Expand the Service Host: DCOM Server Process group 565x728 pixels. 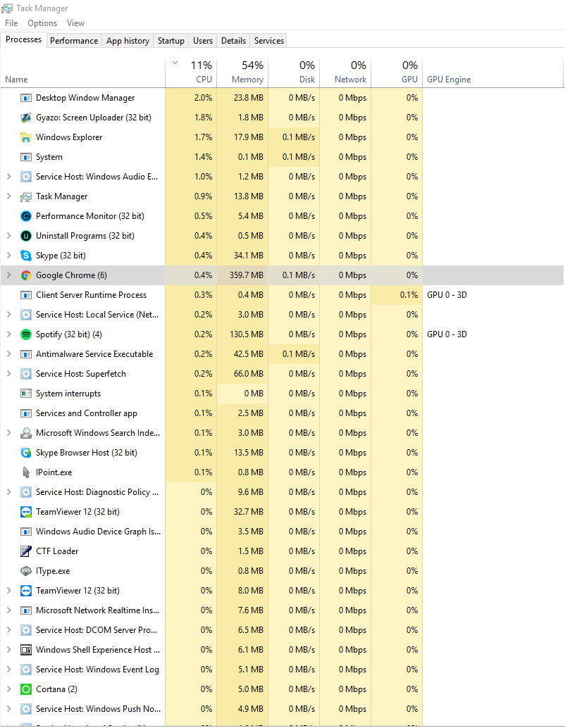[x=9, y=630]
